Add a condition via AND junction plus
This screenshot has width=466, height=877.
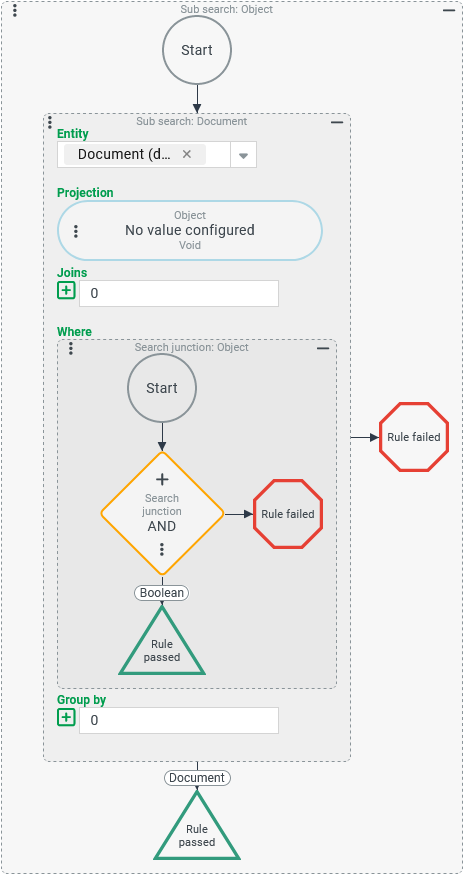(162, 479)
